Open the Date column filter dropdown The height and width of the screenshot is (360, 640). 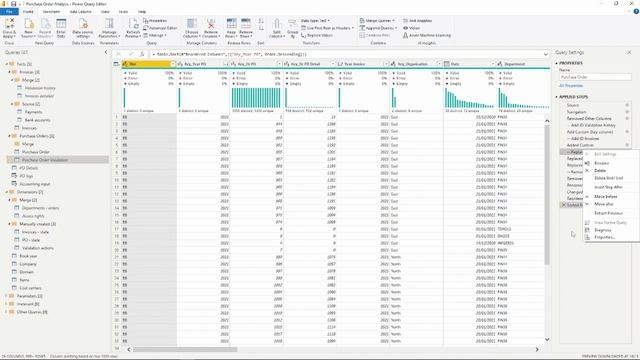(x=493, y=64)
